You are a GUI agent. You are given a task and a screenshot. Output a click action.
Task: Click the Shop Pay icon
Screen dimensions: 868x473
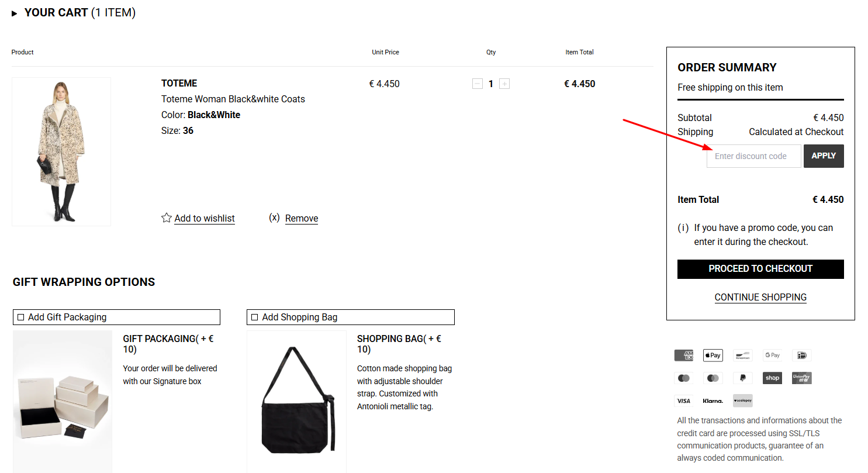coord(772,378)
